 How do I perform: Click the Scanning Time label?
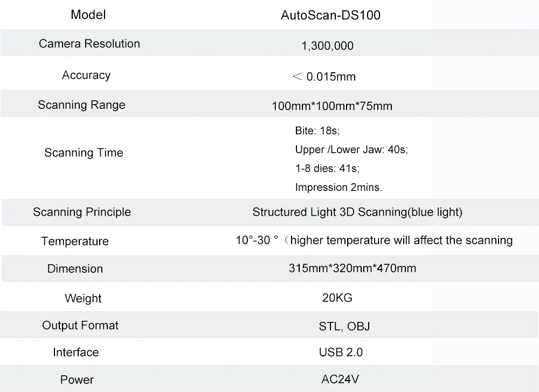point(84,153)
